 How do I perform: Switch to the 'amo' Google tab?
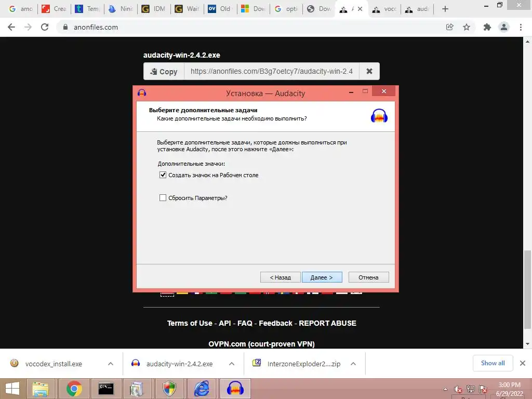tap(21, 9)
